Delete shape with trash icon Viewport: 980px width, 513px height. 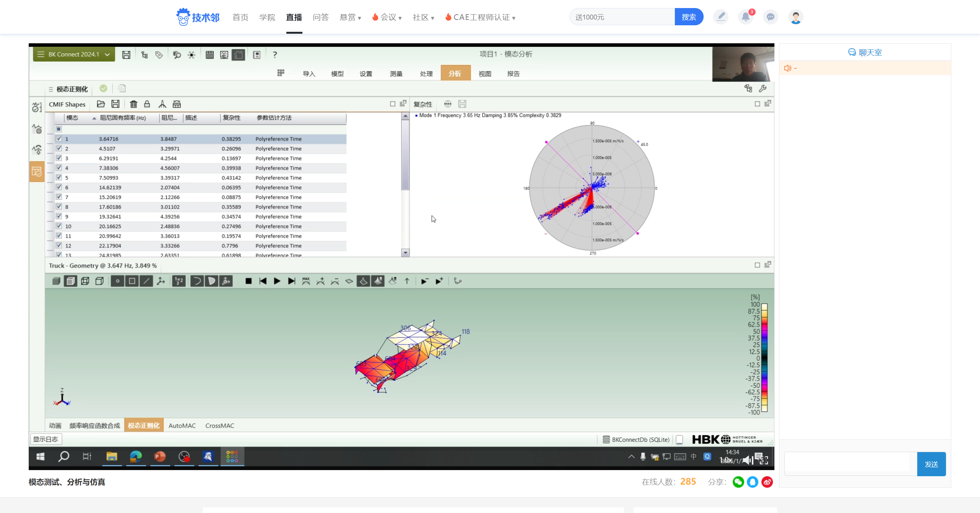pos(134,104)
